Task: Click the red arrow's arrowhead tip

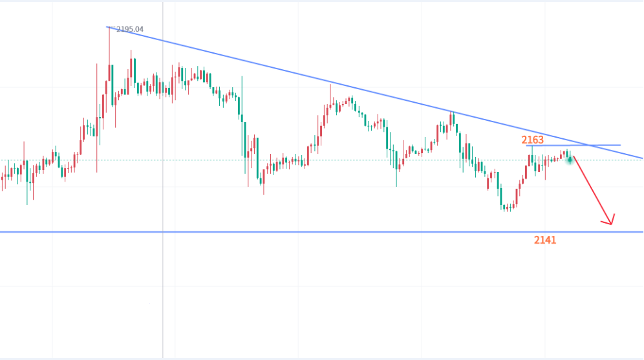Action: [610, 224]
